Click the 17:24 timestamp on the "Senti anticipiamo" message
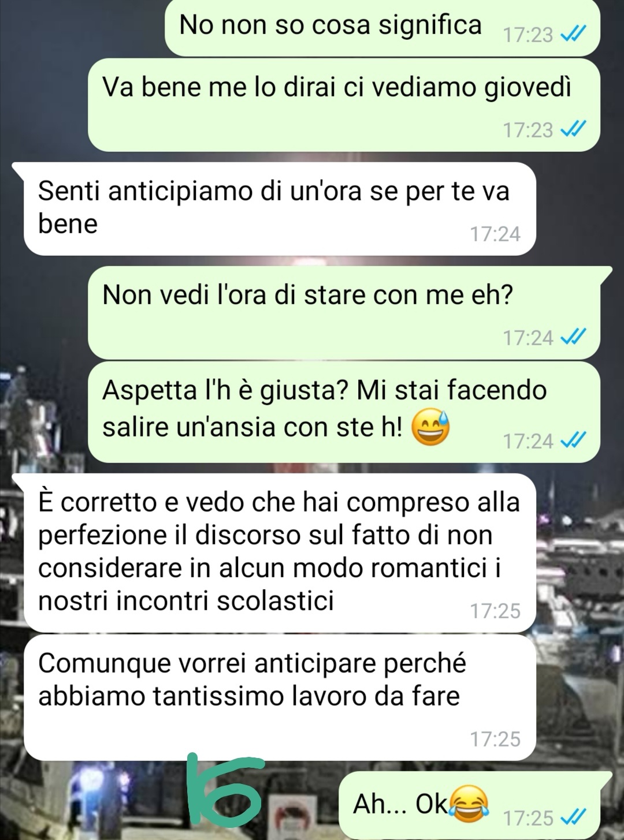This screenshot has width=624, height=840. point(495,234)
